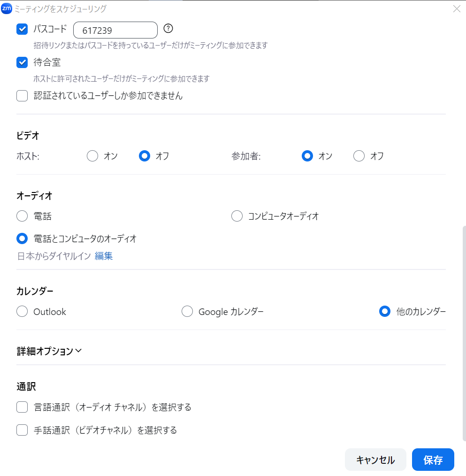Click the Zoom logo icon in title bar
Viewport: 466px width, 476px height.
pos(7,8)
